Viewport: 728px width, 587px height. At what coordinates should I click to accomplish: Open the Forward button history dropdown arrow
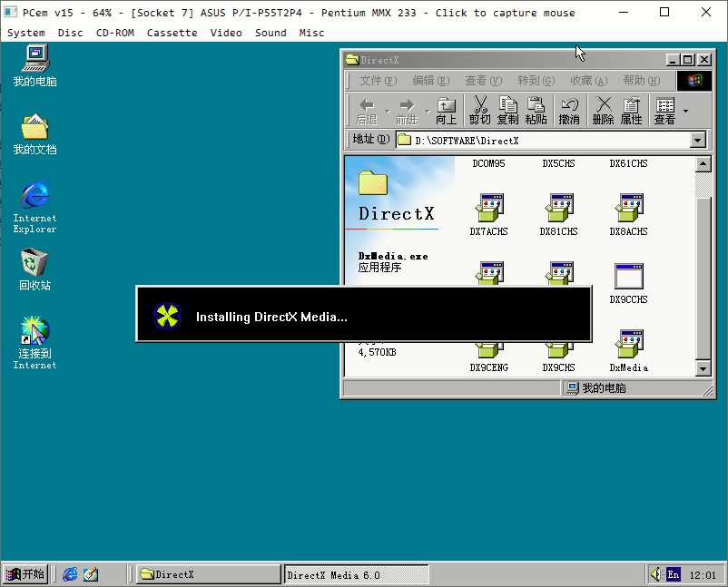coord(427,112)
